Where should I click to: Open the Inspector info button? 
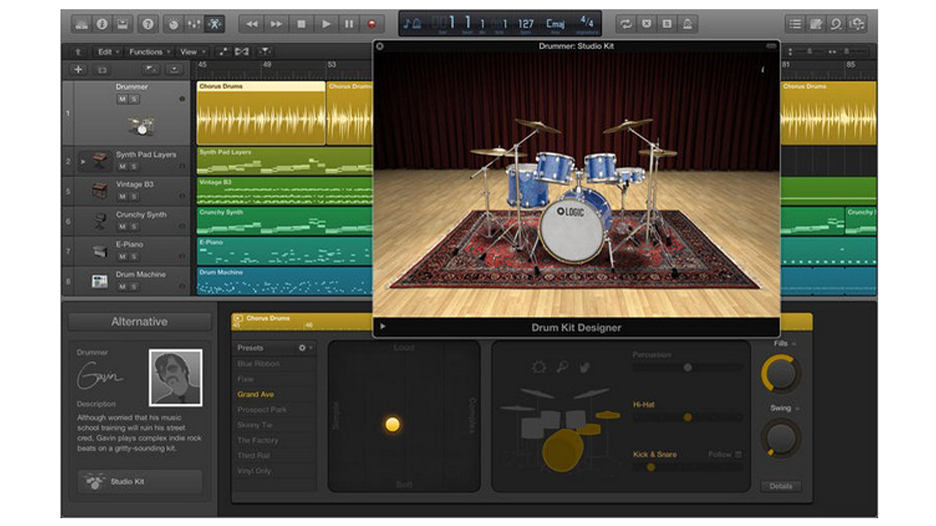[102, 23]
